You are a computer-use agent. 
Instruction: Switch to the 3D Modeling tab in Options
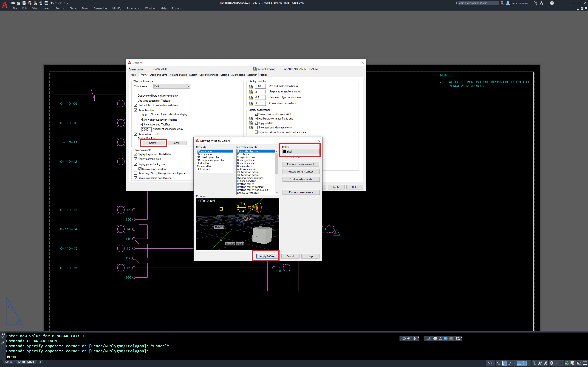coord(238,75)
